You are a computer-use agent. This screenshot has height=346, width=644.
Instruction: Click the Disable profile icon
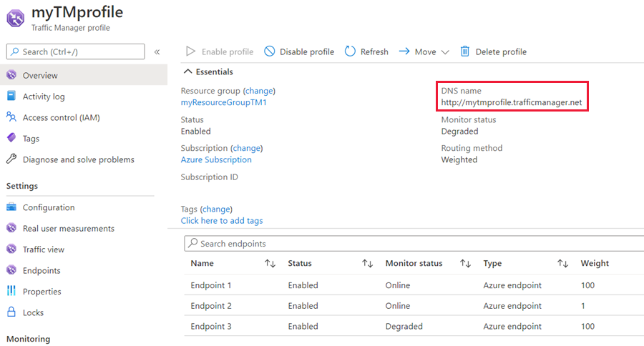click(270, 51)
